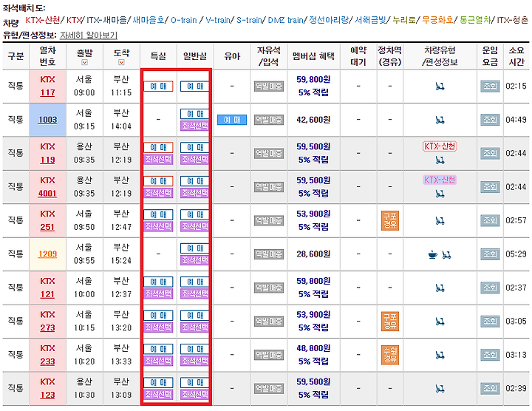This screenshot has height=411, width=532.
Task: Open 무궁화호 seat layout link
Action: point(437,21)
